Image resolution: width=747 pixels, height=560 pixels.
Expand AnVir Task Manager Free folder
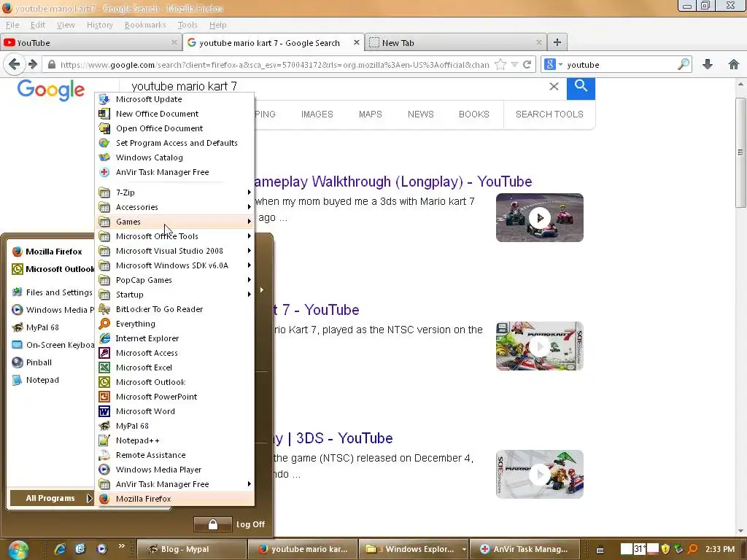pos(174,484)
